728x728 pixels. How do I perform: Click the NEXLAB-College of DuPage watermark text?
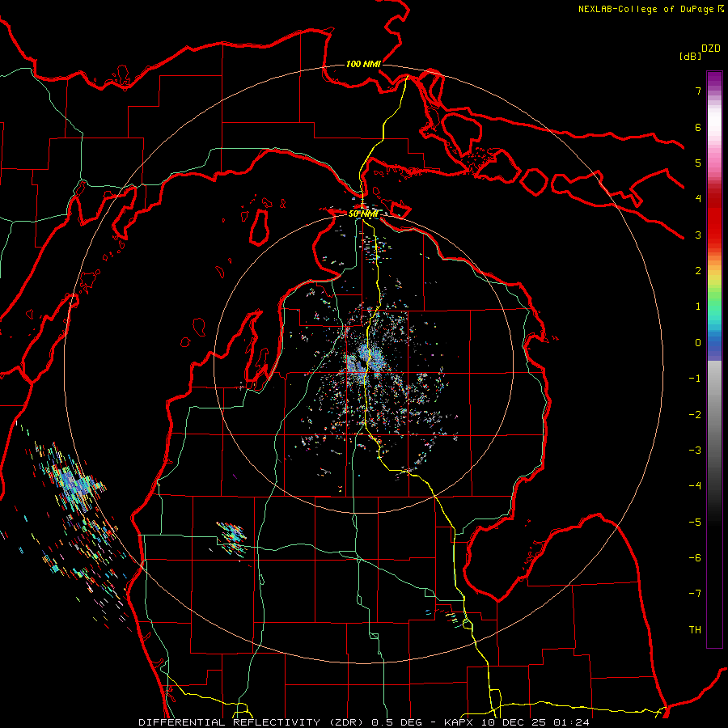point(651,9)
